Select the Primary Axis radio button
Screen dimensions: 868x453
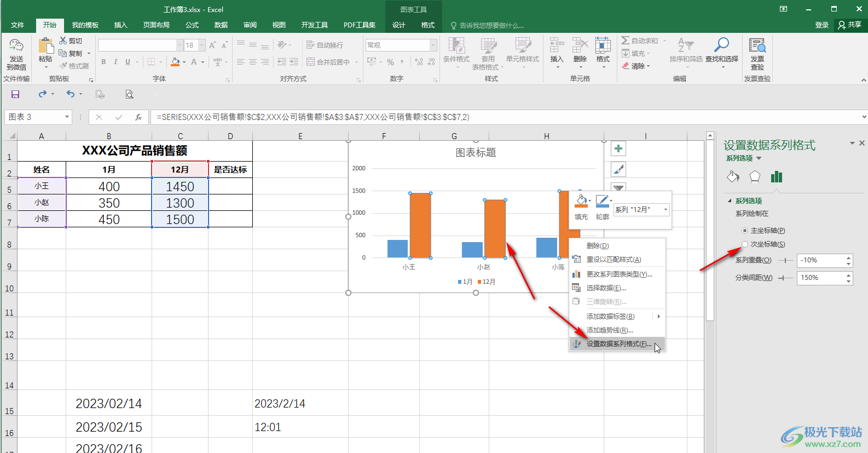tap(745, 231)
